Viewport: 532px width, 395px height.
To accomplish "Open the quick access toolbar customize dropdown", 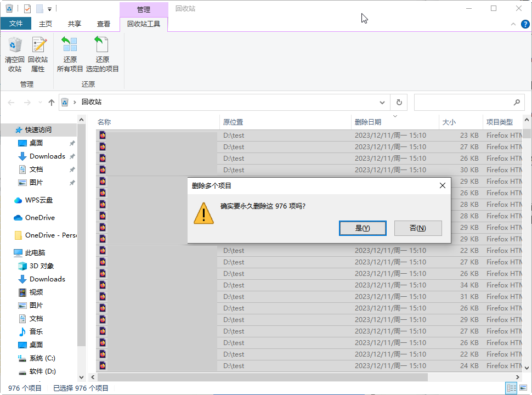I will pos(49,9).
